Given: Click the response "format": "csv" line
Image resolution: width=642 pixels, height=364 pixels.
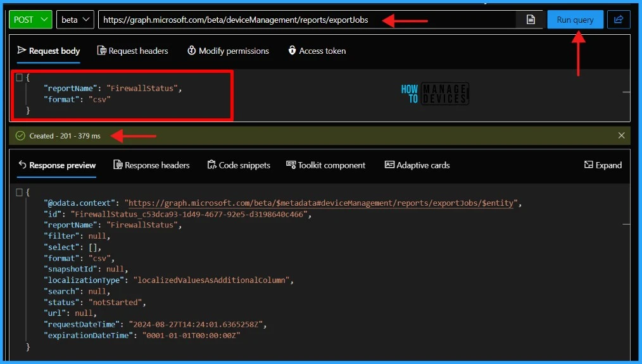Looking at the screenshot, I should [x=79, y=258].
